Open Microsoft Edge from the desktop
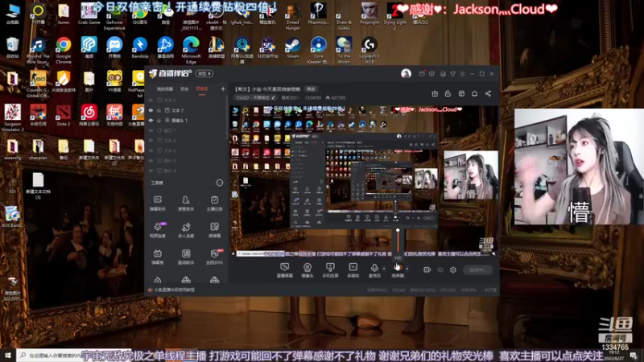The height and width of the screenshot is (362, 644). click(191, 50)
